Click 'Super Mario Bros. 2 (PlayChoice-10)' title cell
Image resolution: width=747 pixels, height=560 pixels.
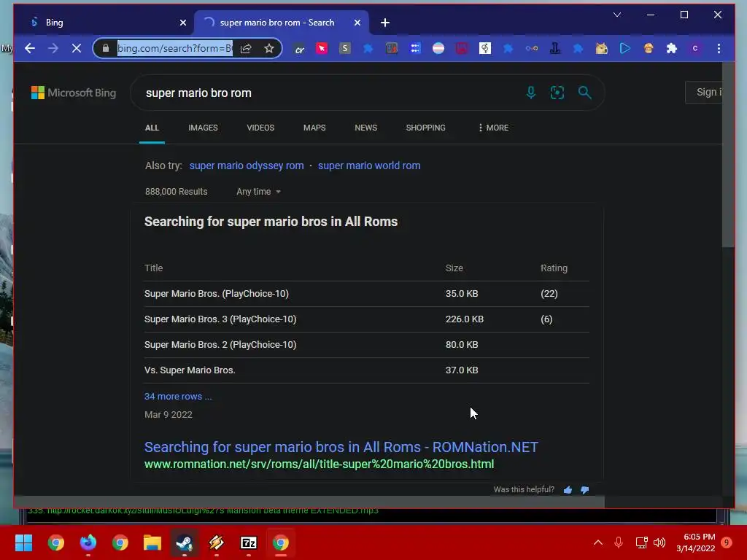(x=220, y=344)
